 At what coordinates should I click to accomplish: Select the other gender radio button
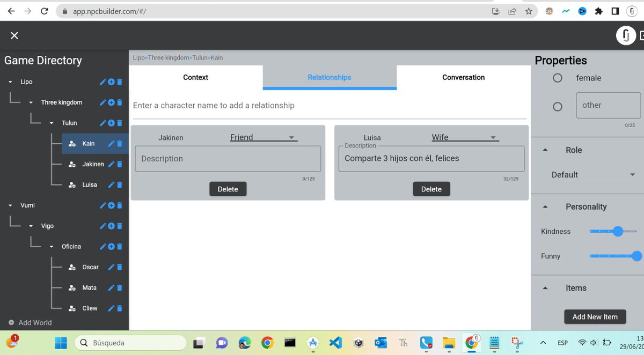pos(558,106)
